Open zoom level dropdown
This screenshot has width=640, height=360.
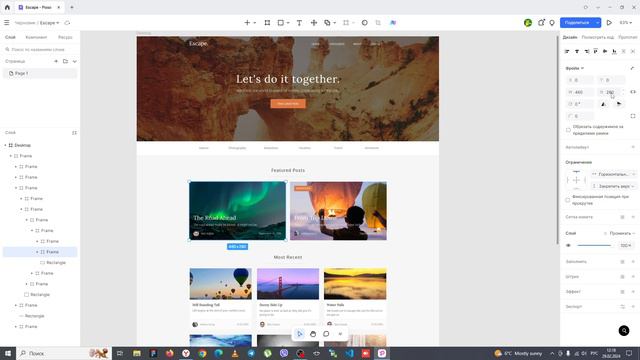point(626,23)
